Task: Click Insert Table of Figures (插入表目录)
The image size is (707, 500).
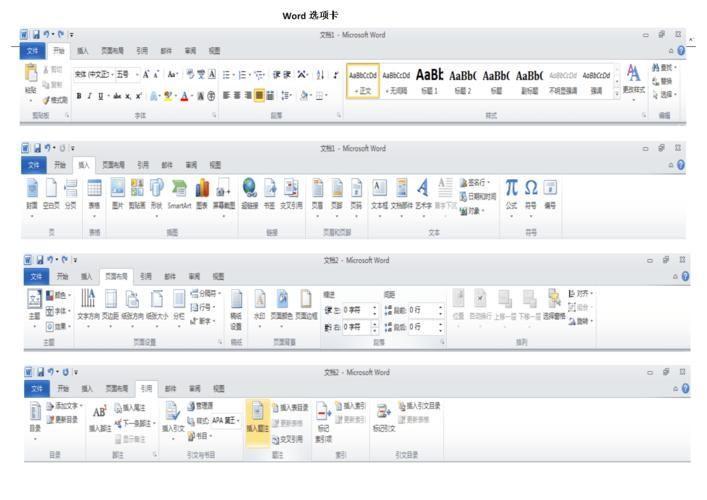Action: pyautogui.click(x=290, y=408)
